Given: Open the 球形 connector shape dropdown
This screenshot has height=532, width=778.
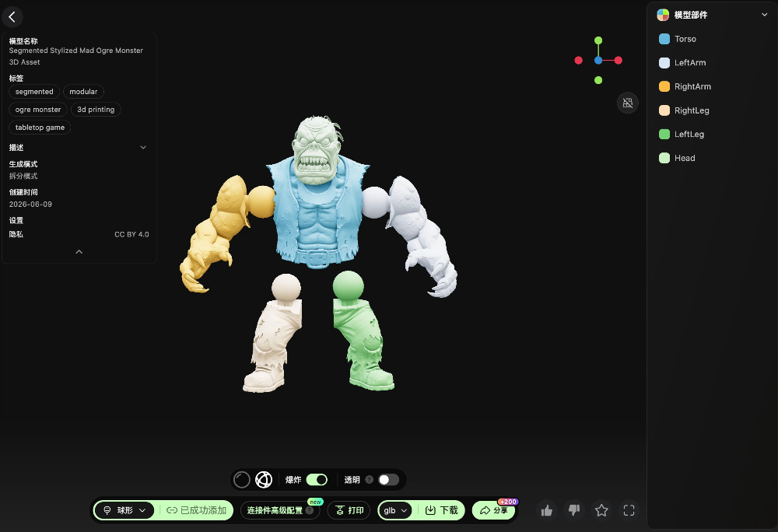Looking at the screenshot, I should (124, 510).
